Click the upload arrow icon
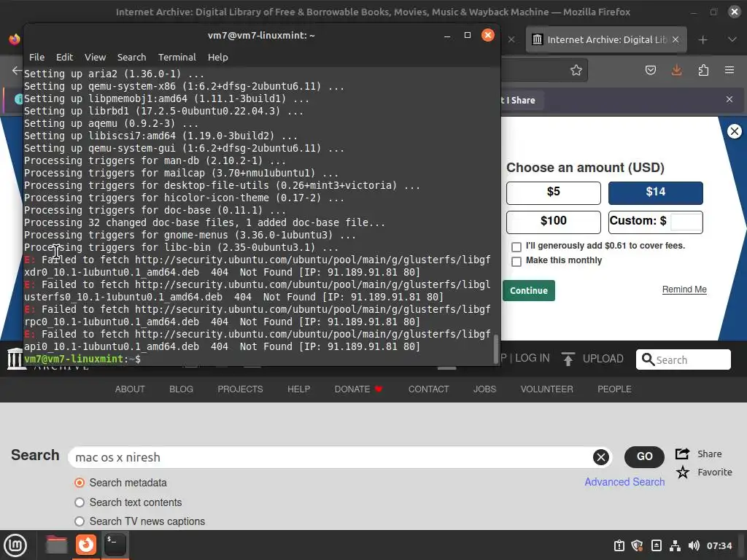The width and height of the screenshot is (747, 560). pyautogui.click(x=568, y=359)
